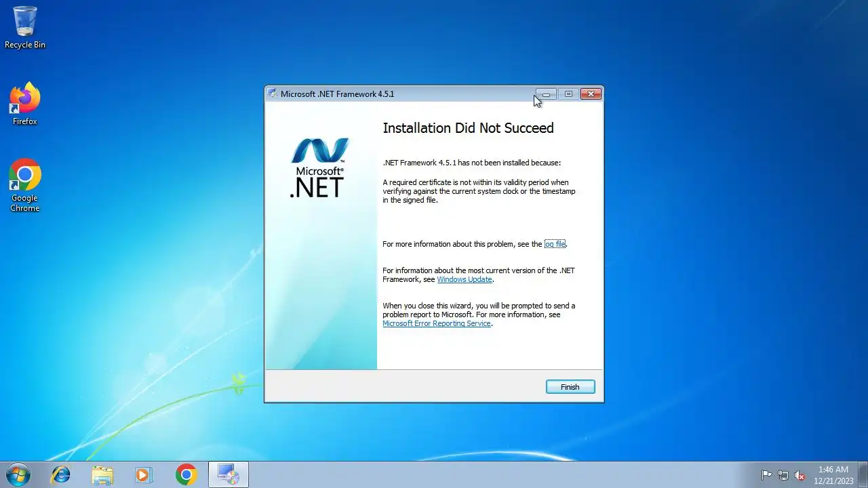868x488 pixels.
Task: Launch Internet Explorer from taskbar
Action: 61,474
